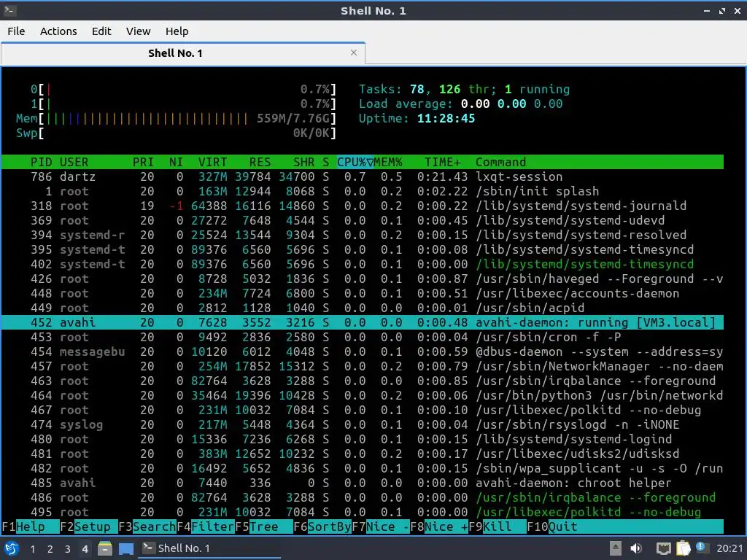Open the removable media eject tray icon
This screenshot has width=747, height=560.
pos(616,548)
